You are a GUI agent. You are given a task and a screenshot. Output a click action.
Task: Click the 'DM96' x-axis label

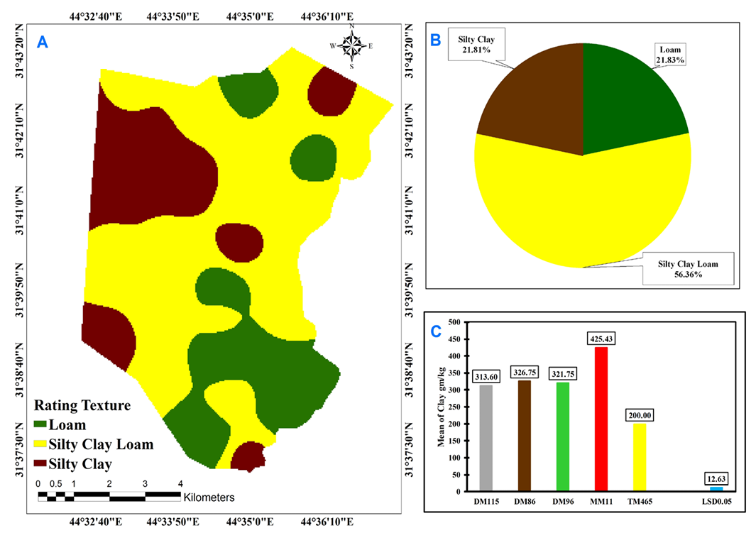[563, 501]
